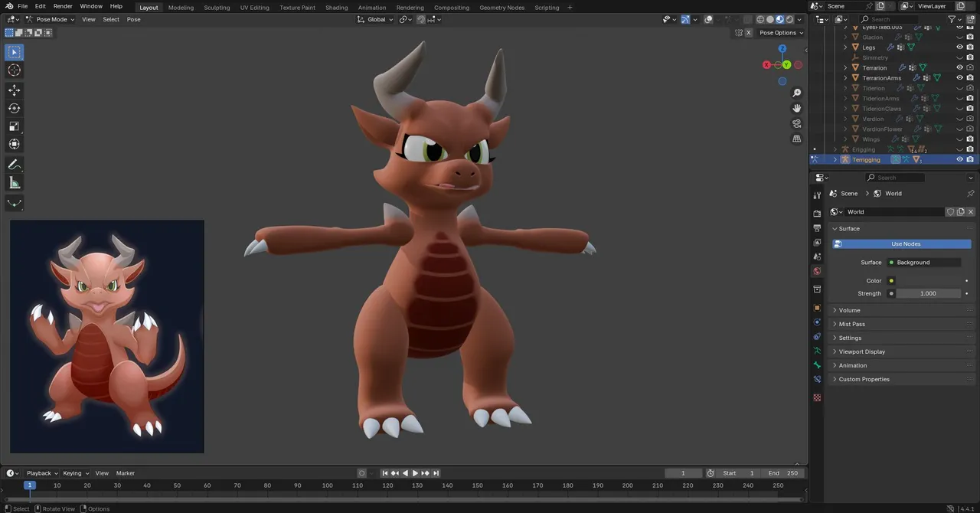Open the Pose menu in viewport header
Viewport: 980px width, 513px height.
[x=133, y=19]
